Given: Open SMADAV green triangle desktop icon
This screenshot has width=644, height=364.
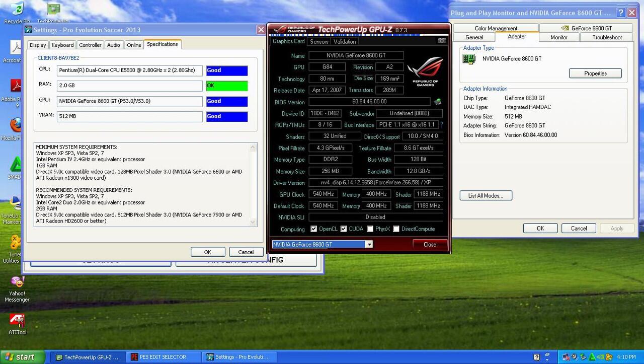Looking at the screenshot, I should [x=16, y=168].
